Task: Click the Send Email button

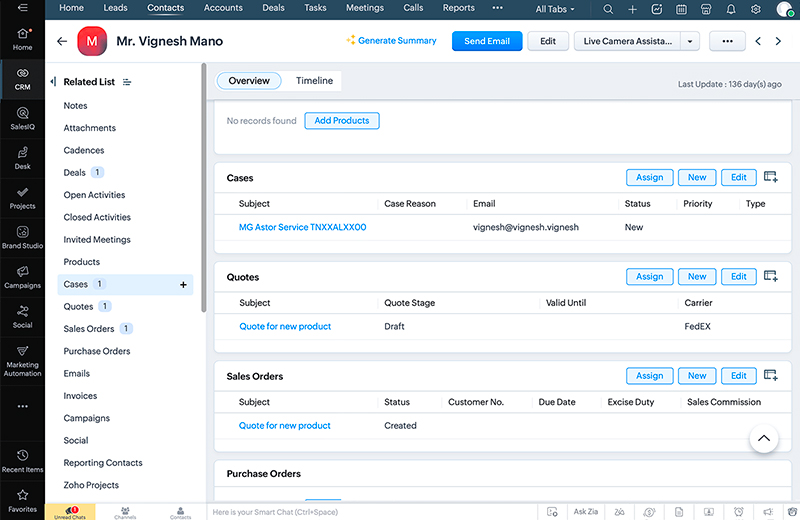Action: pos(487,41)
